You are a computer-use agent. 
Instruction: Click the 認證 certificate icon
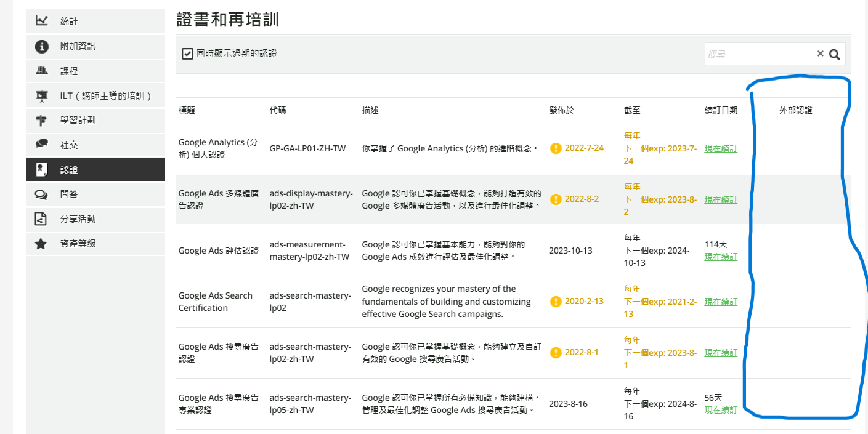click(42, 169)
